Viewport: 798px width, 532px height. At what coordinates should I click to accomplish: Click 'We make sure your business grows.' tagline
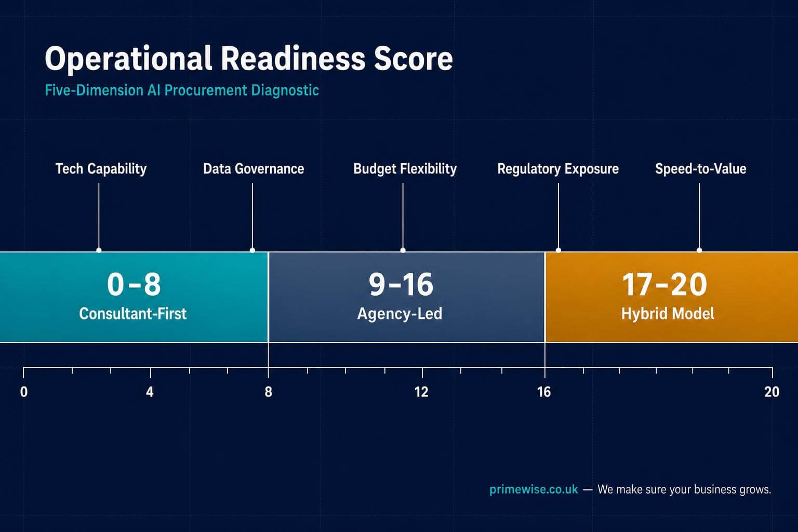pyautogui.click(x=684, y=489)
